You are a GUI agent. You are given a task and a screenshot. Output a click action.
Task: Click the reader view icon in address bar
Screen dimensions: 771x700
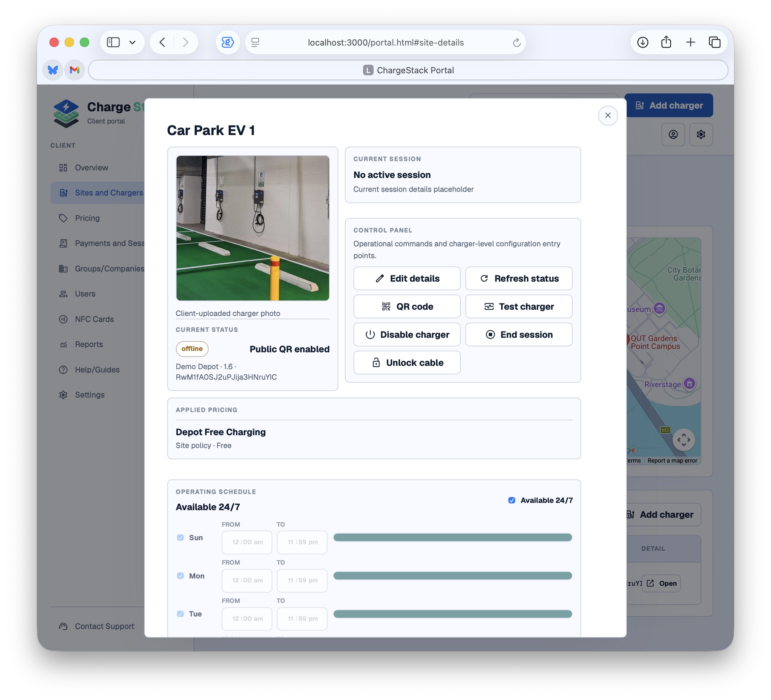pos(255,43)
